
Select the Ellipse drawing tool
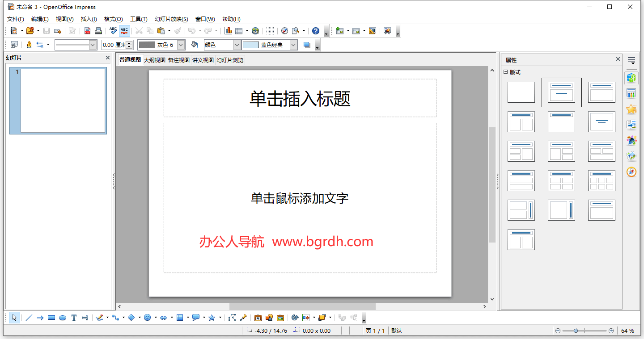click(x=62, y=318)
